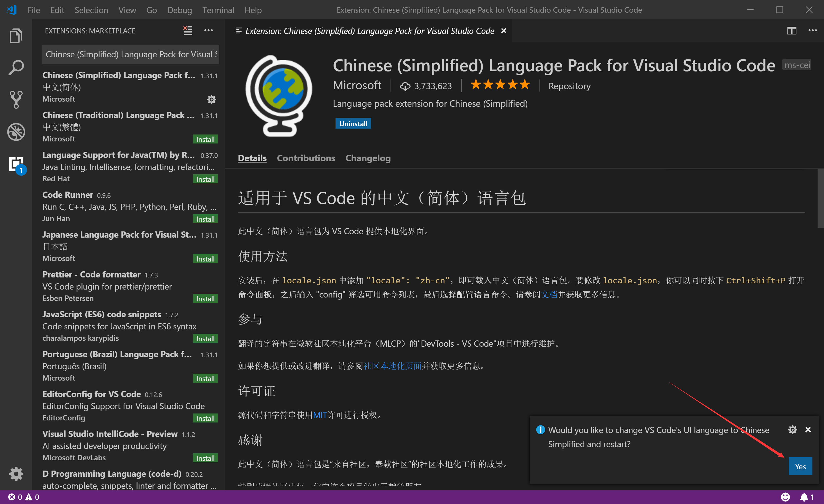Image resolution: width=824 pixels, height=504 pixels.
Task: Minimize the VS Code window
Action: [x=750, y=10]
